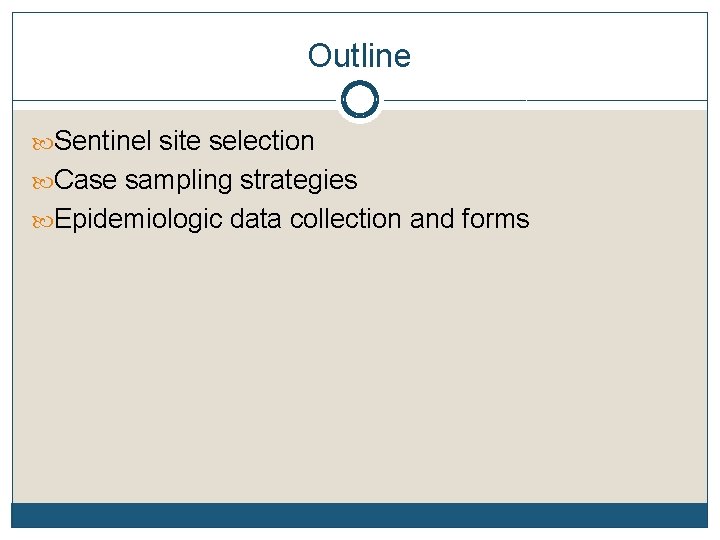The width and height of the screenshot is (720, 540).
Task: Click the "Outline" slide title
Action: pos(359,56)
